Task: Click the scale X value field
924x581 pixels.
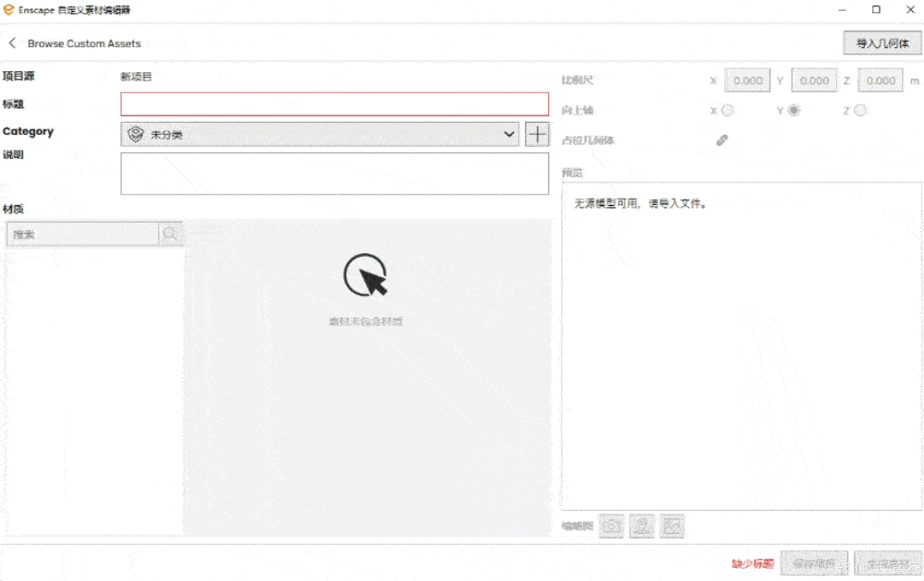Action: [748, 80]
